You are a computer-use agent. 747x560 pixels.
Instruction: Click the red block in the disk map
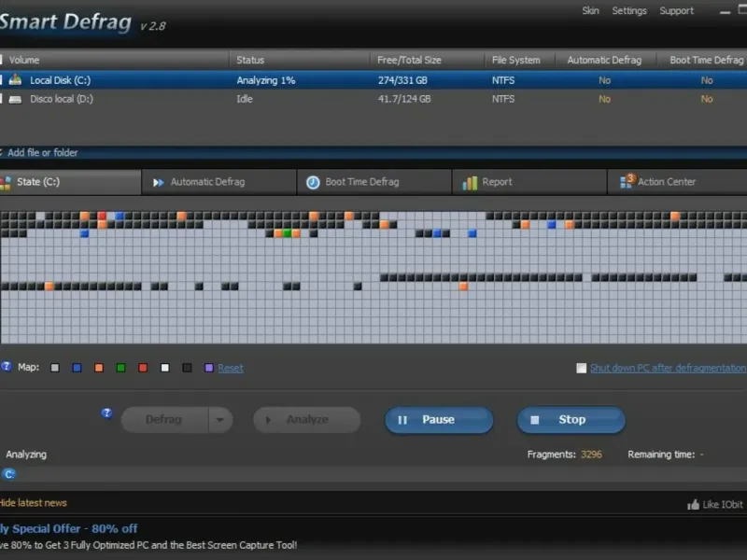tap(102, 216)
